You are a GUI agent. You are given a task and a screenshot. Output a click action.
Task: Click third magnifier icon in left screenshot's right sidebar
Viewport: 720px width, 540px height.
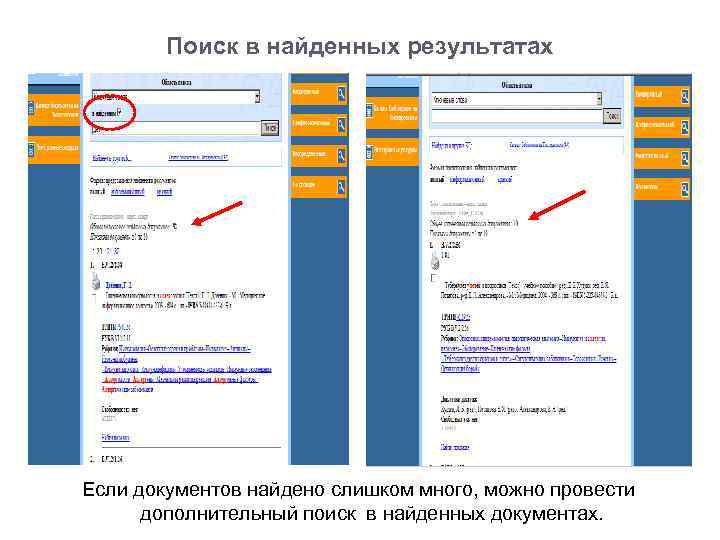pyautogui.click(x=342, y=156)
